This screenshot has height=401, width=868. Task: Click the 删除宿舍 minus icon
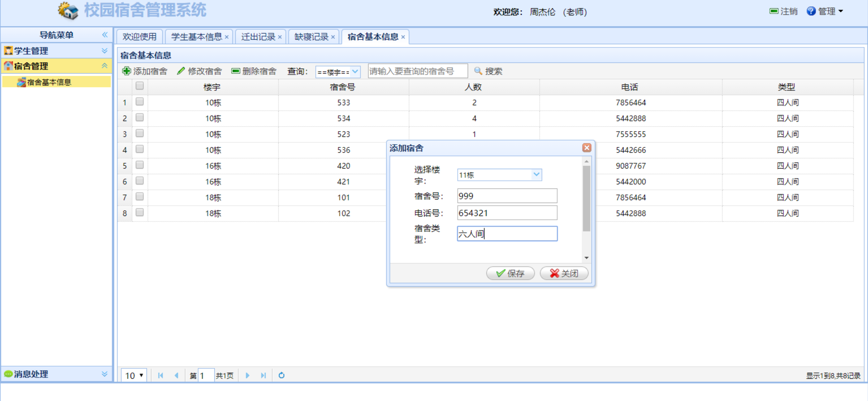(235, 71)
